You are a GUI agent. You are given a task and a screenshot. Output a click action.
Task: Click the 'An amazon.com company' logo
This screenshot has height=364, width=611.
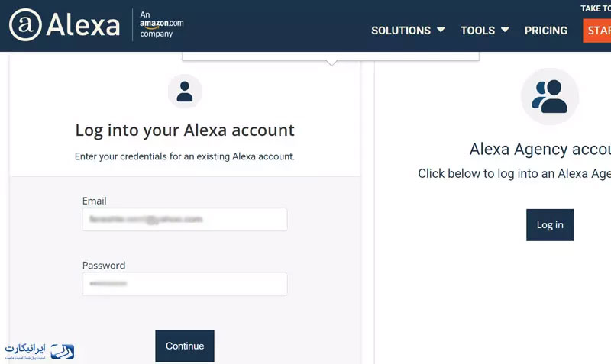(161, 24)
